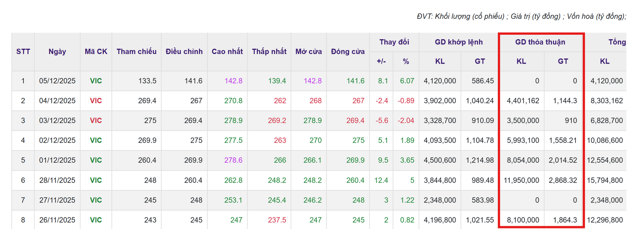The height and width of the screenshot is (229, 644).
Task: Click the 'Điều chỉnh' header cell
Action: tap(184, 52)
